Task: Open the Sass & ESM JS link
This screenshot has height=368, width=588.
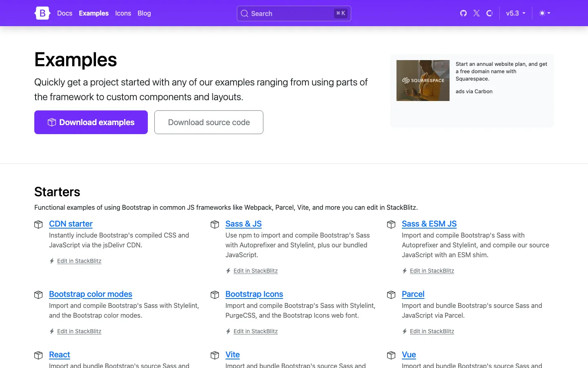Action: [429, 224]
